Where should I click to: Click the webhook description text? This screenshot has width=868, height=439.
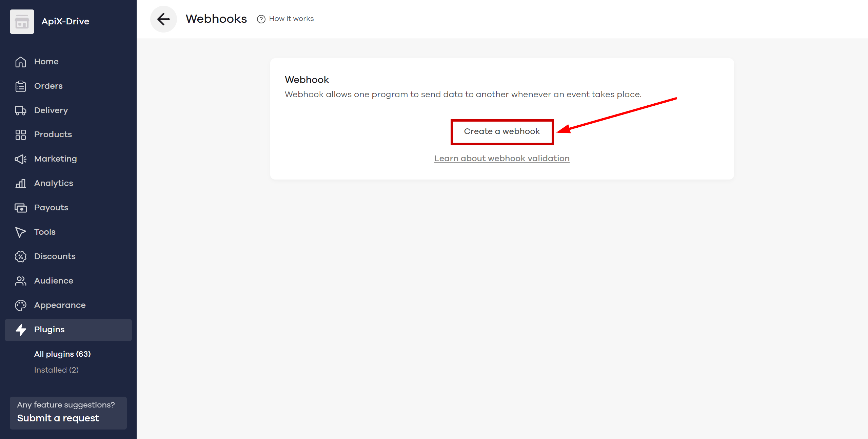click(x=463, y=95)
